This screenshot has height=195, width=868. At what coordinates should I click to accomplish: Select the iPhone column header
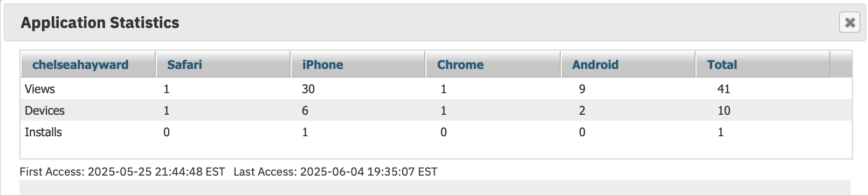(x=358, y=65)
